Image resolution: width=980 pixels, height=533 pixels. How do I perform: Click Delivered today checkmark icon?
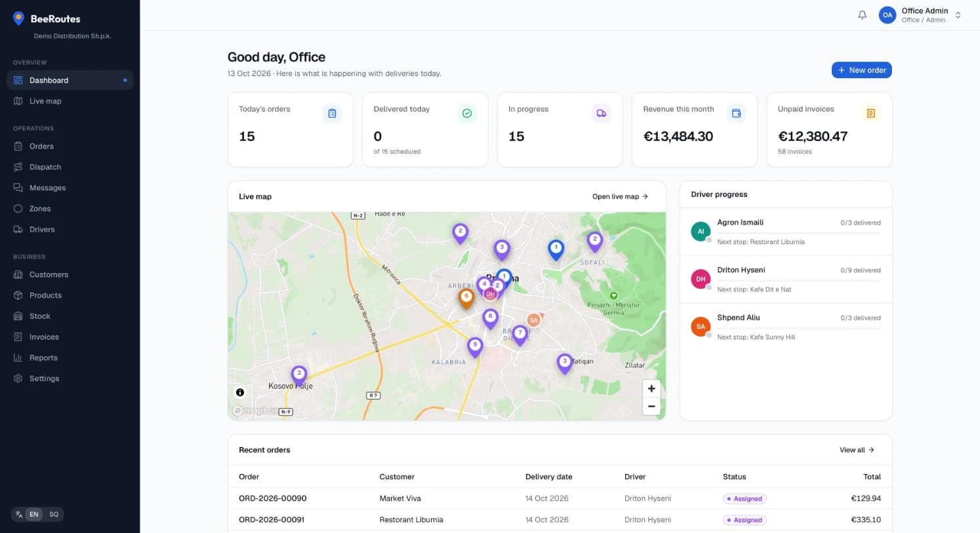(x=467, y=114)
